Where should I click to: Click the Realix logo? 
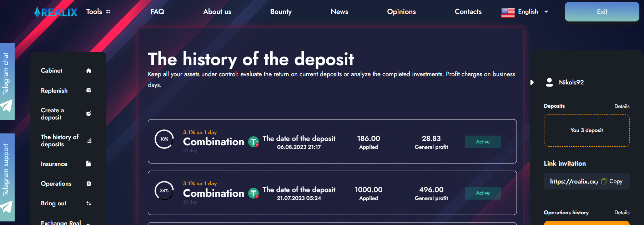[x=56, y=12]
